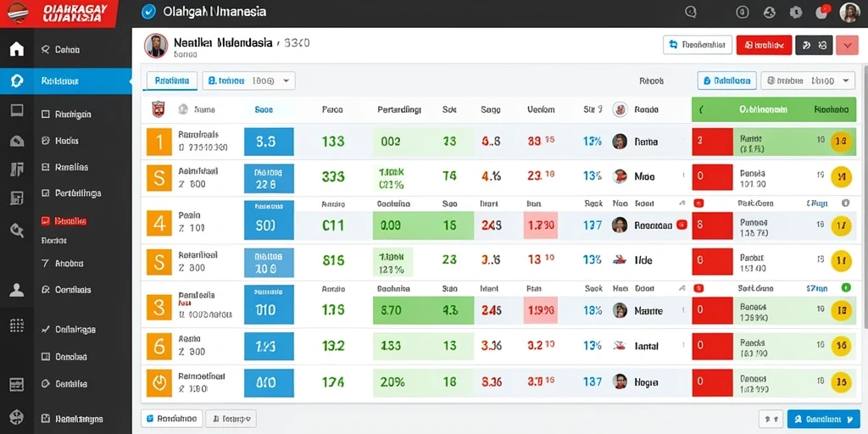
Task: Switch to the first underlined tab above table
Action: click(x=171, y=81)
